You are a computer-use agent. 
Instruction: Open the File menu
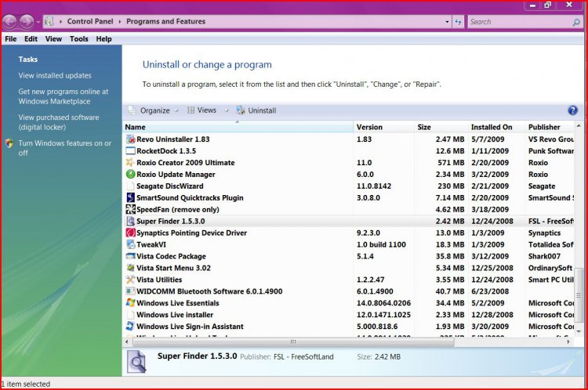click(x=10, y=39)
